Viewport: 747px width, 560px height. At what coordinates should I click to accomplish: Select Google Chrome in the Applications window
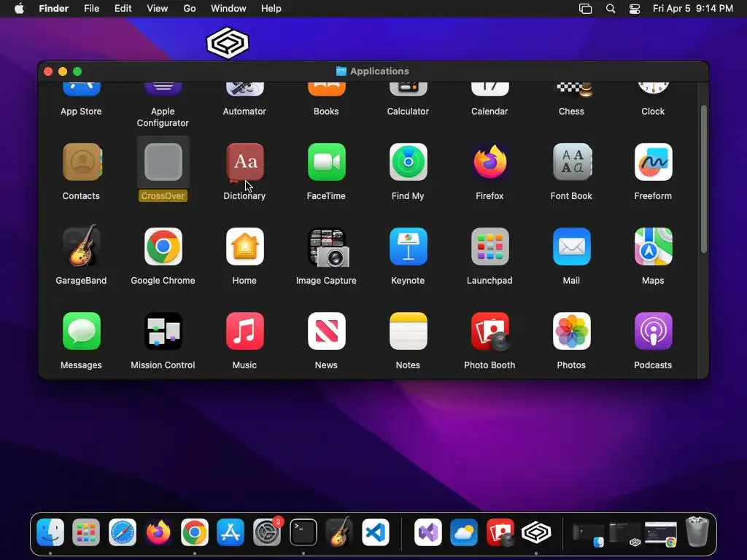pos(163,246)
